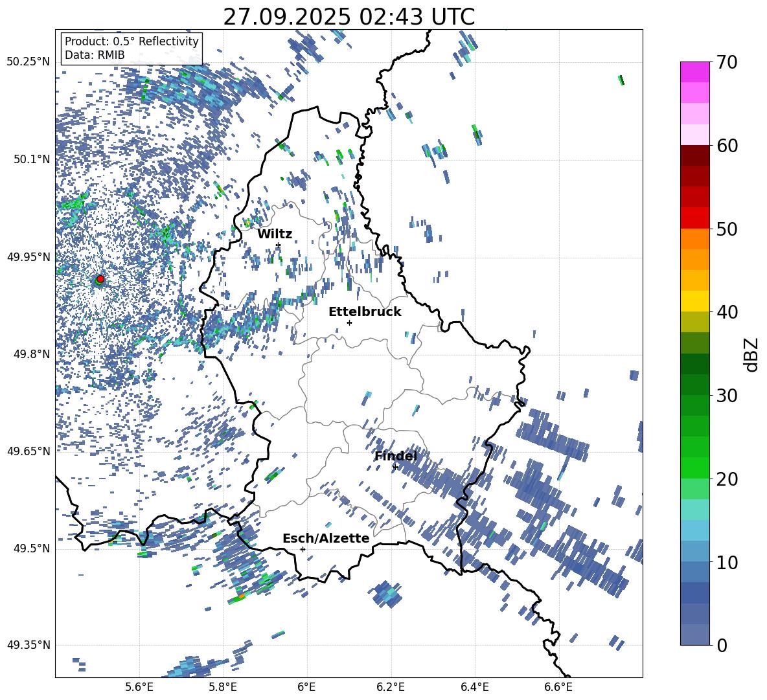Click the bright red 50 dBZ color band

click(694, 218)
